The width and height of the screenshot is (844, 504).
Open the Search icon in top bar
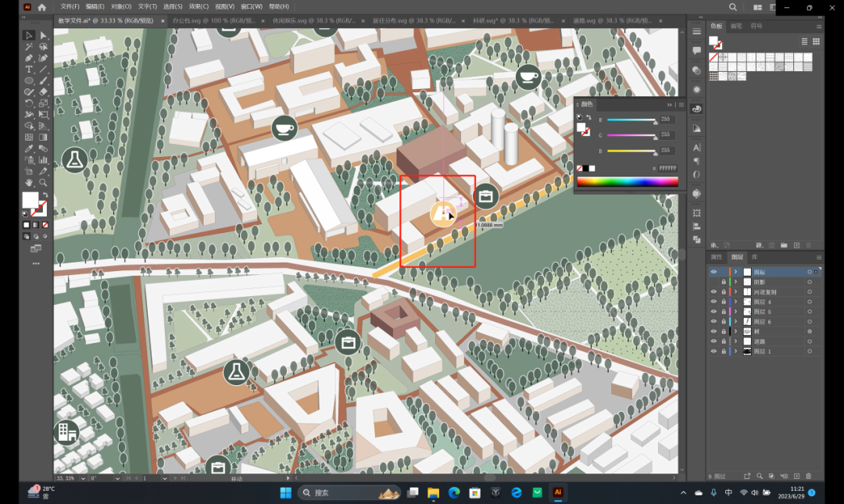(x=732, y=7)
